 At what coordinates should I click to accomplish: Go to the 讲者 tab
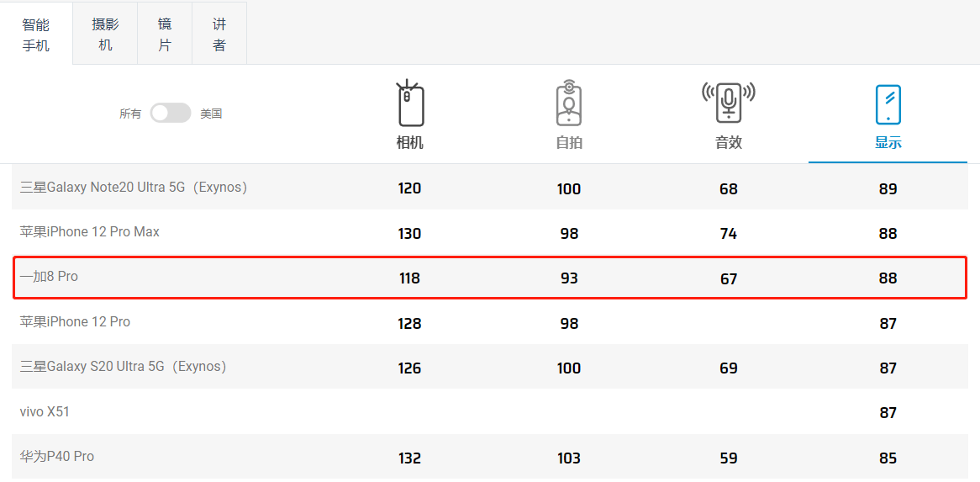pyautogui.click(x=219, y=35)
